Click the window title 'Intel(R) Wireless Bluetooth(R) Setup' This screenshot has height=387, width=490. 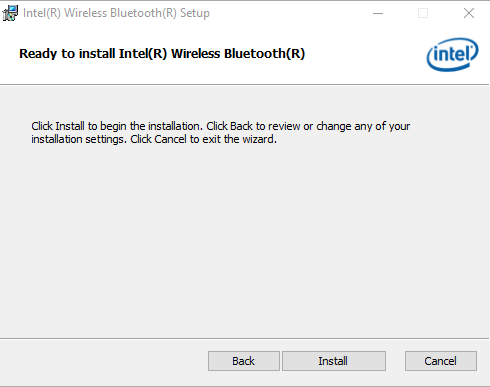tap(116, 13)
